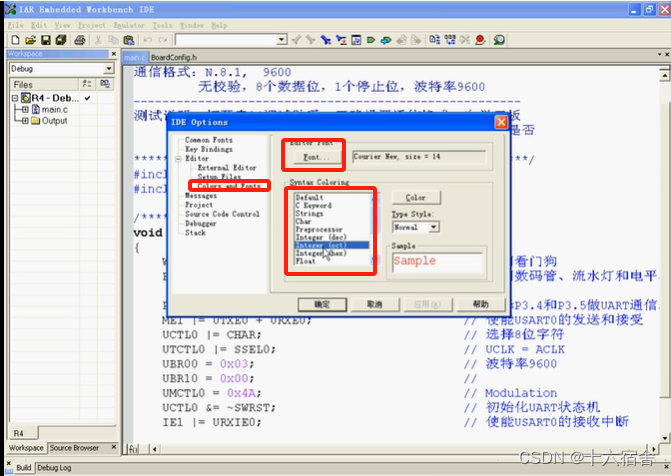Click the Paste clipboard toolbar icon
Viewport: 671px width, 476px height.
click(x=129, y=40)
